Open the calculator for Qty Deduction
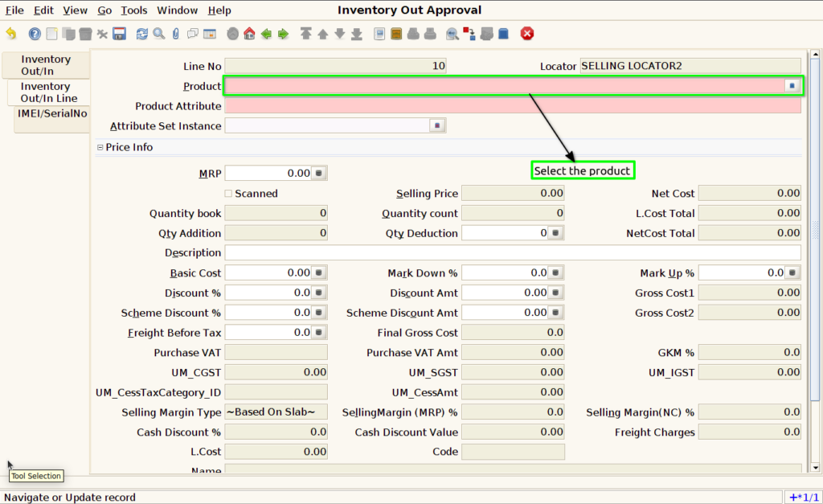823x504 pixels. 555,232
